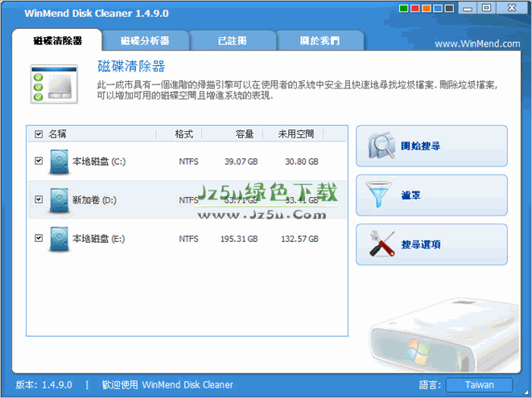Click the blue funnel filter icon
This screenshot has height=398, width=532.
pyautogui.click(x=378, y=195)
